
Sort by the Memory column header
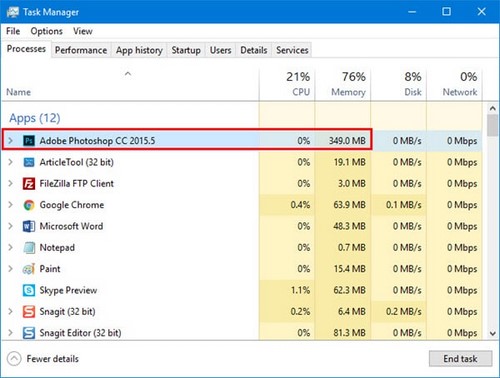(343, 85)
